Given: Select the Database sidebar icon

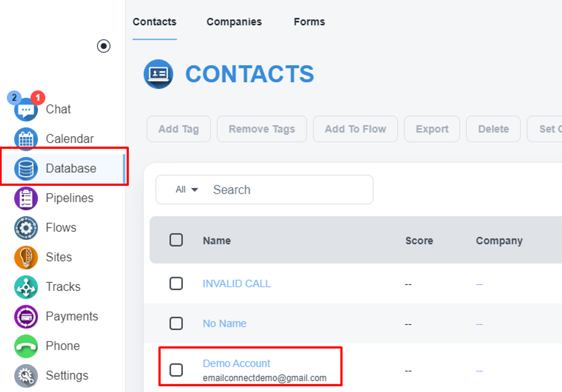Looking at the screenshot, I should [26, 169].
